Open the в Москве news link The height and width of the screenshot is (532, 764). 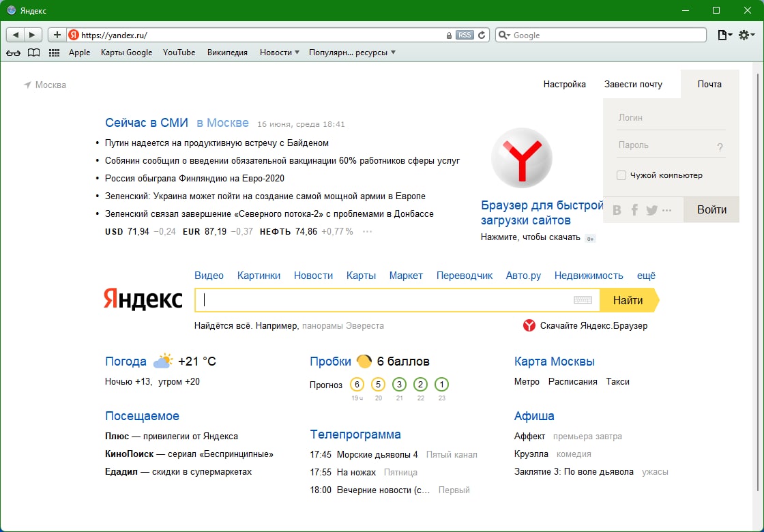coord(222,123)
